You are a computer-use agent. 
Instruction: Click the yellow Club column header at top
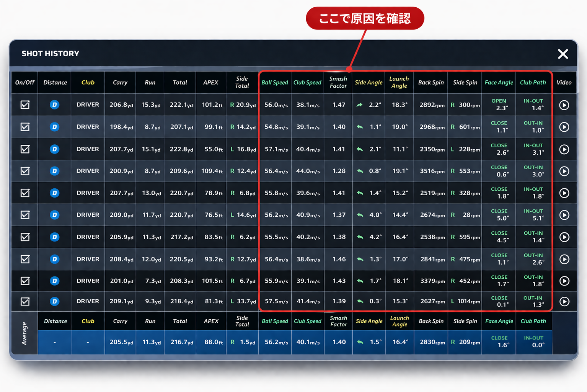click(88, 82)
